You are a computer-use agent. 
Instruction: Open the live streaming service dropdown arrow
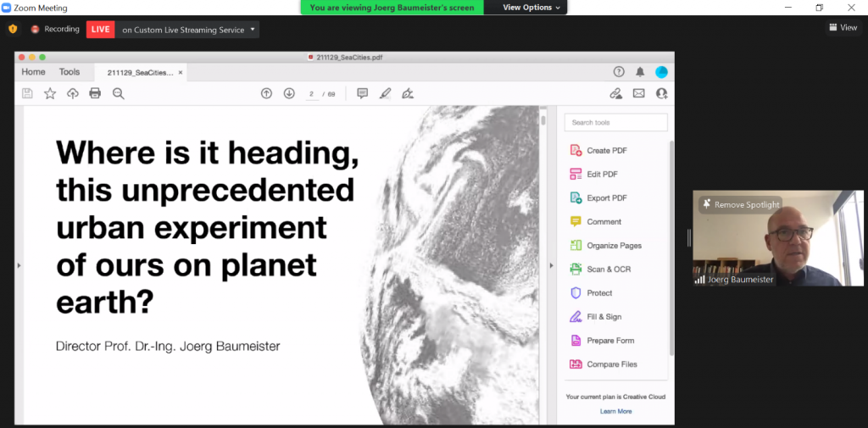point(253,30)
